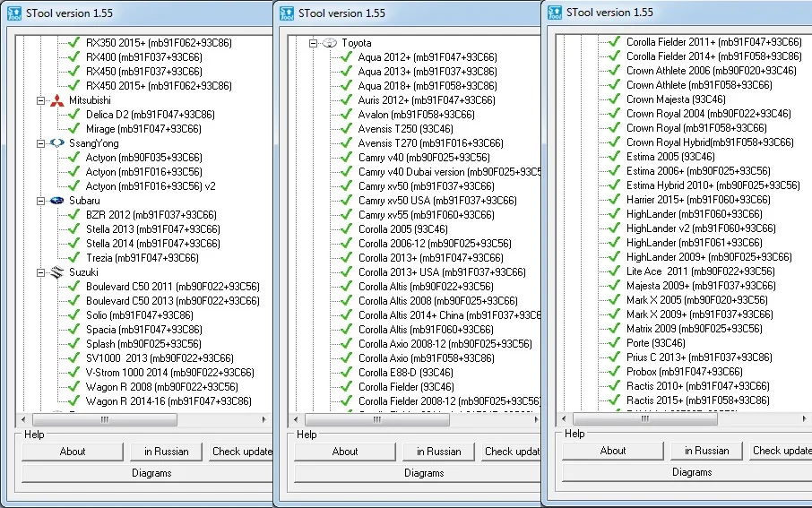Viewport: 812px width, 508px height.
Task: Click the Subaru logo icon in left window
Action: (57, 201)
